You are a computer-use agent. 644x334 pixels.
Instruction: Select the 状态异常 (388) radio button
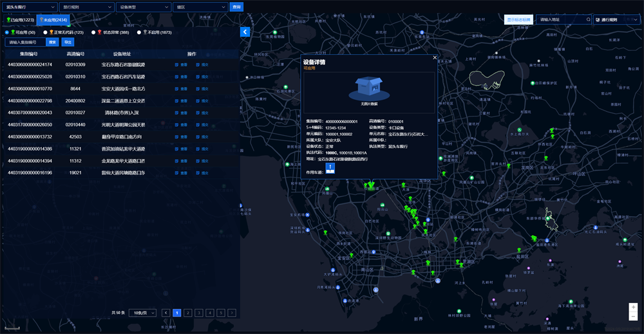point(93,32)
